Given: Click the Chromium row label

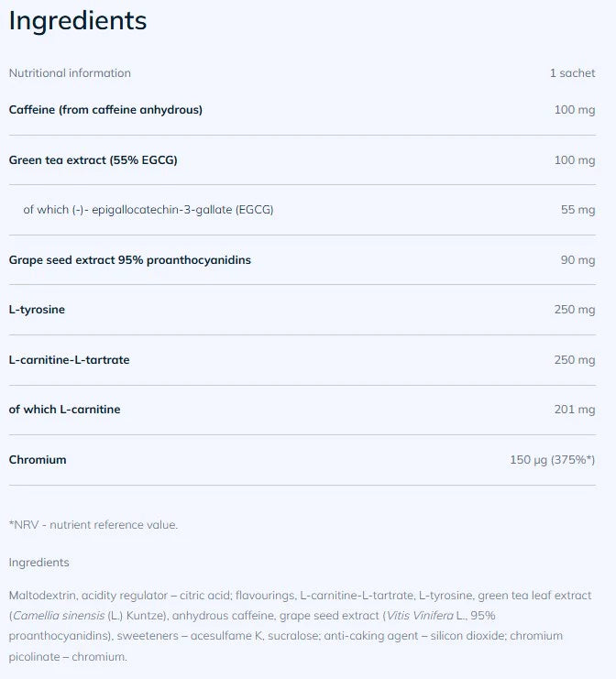Looking at the screenshot, I should [38, 460].
